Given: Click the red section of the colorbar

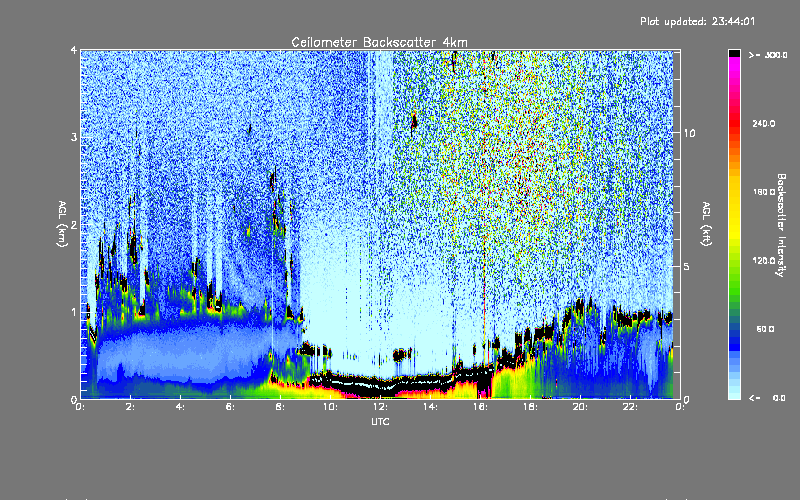Looking at the screenshot, I should [734, 122].
